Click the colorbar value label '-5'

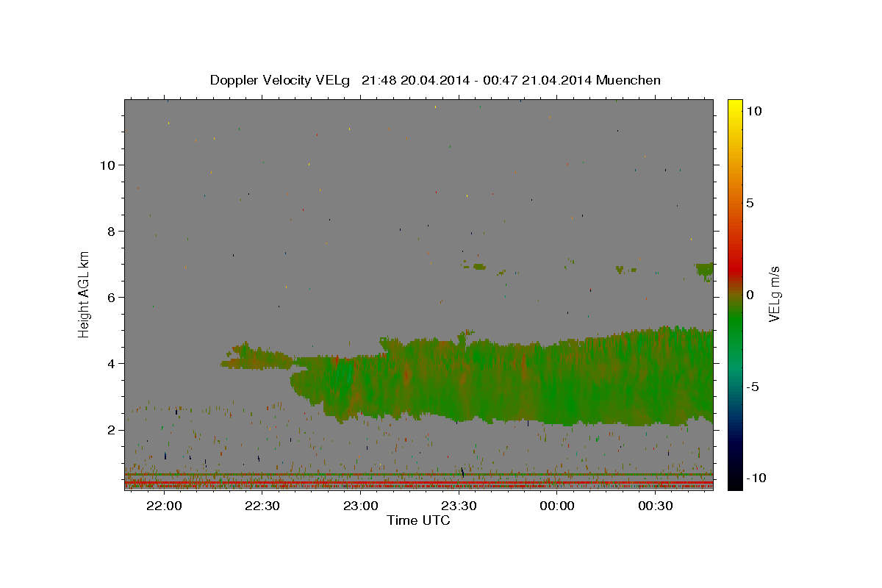pyautogui.click(x=752, y=387)
